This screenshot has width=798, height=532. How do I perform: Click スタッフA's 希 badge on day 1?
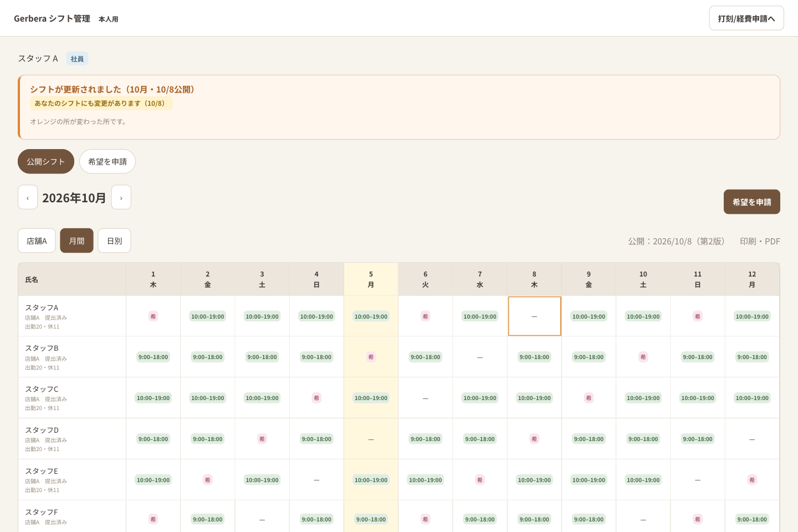pyautogui.click(x=153, y=316)
